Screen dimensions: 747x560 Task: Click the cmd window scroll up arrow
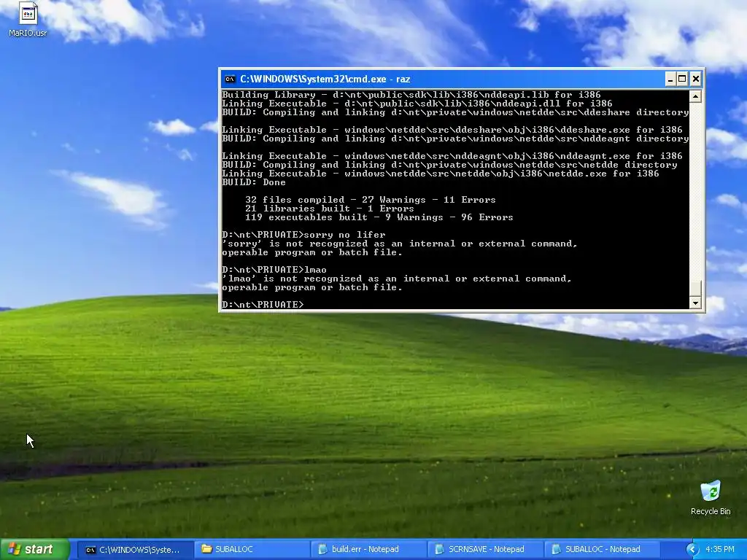click(695, 97)
